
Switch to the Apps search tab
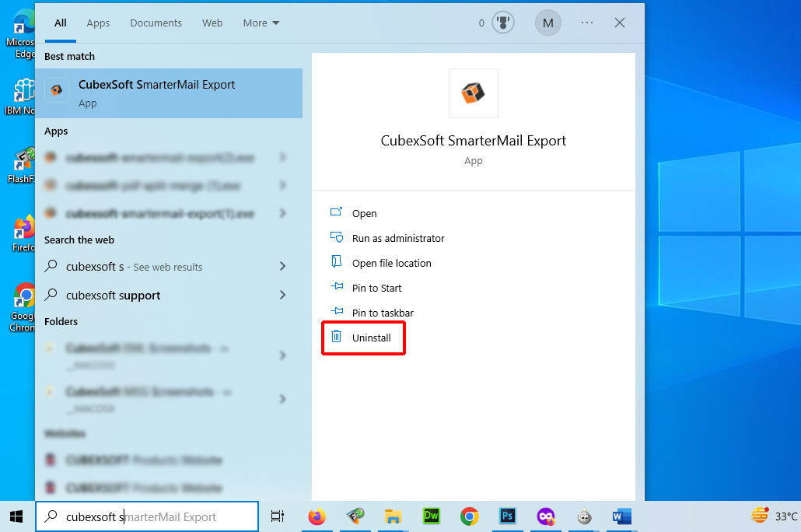coord(98,23)
